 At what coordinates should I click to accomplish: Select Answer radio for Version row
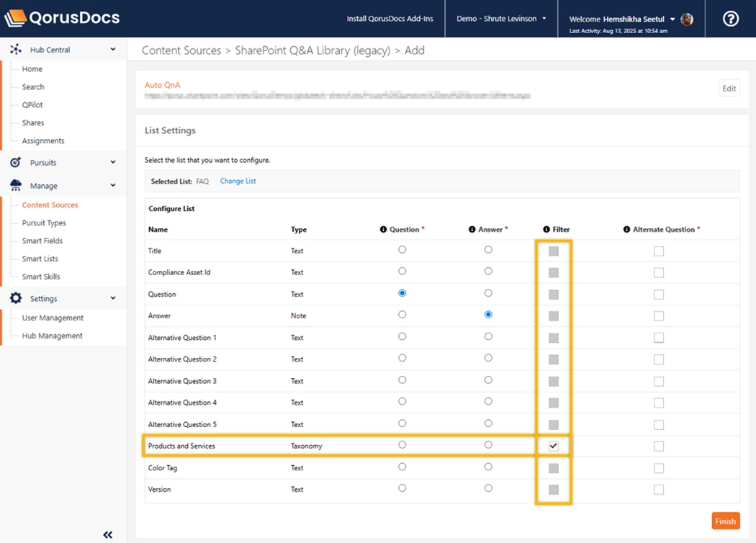pos(488,488)
